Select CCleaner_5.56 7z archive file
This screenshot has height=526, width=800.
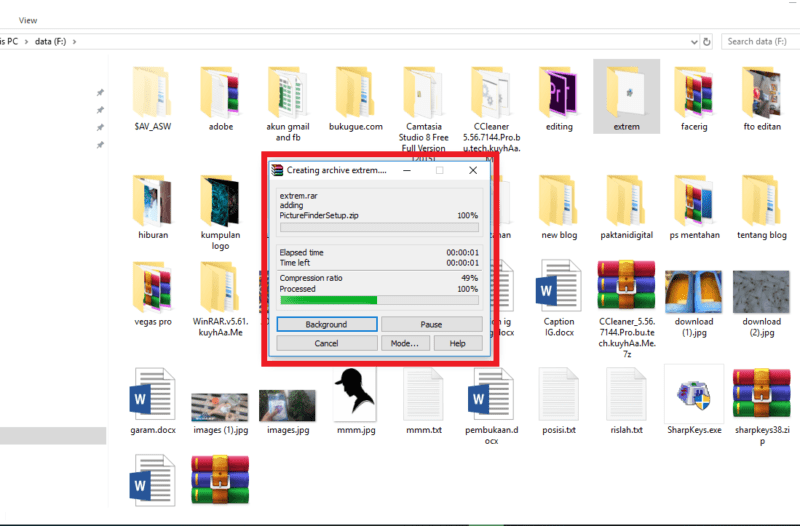(x=626, y=309)
